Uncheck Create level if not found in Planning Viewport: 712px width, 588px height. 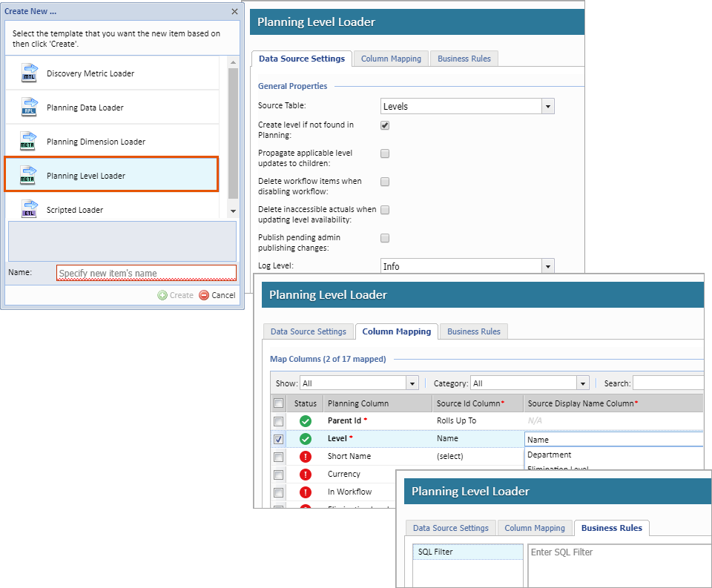(x=385, y=125)
